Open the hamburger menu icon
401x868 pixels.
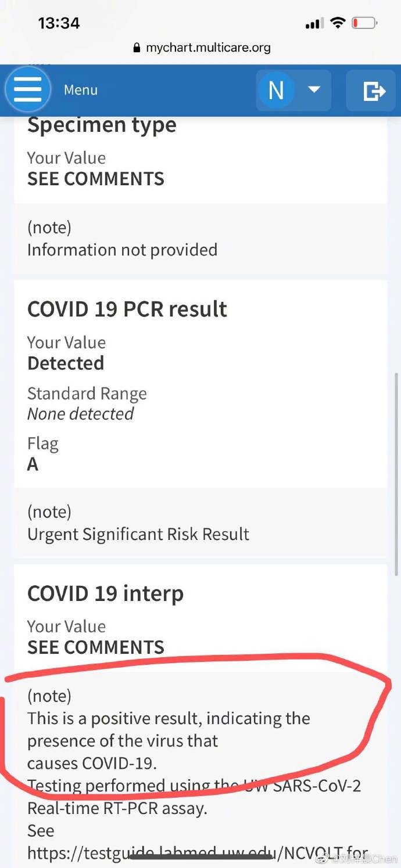27,90
